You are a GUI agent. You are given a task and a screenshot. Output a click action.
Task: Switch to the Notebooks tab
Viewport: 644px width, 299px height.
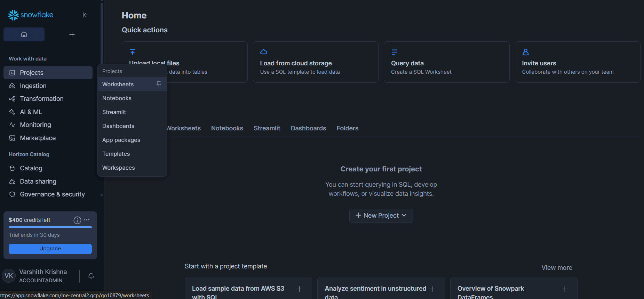(x=227, y=128)
